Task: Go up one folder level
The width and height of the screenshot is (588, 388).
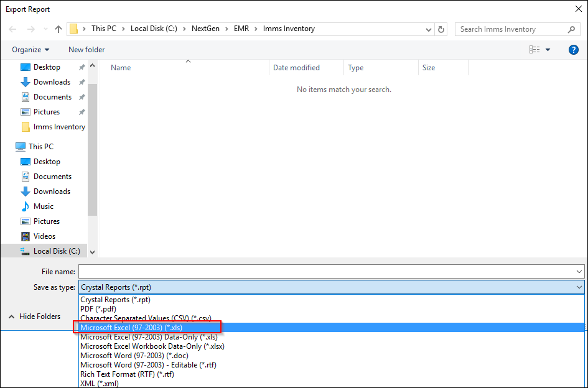Action: click(58, 29)
